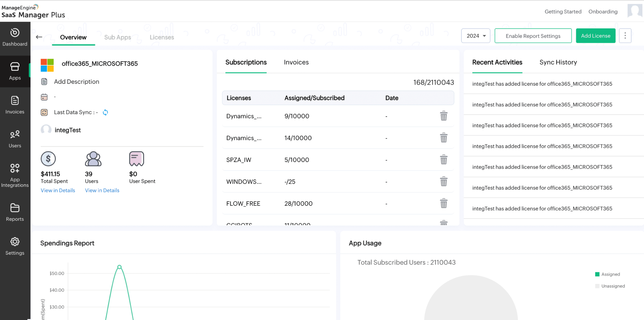This screenshot has height=320, width=644.
Task: Open App Integrations in the sidebar
Action: pos(15,175)
